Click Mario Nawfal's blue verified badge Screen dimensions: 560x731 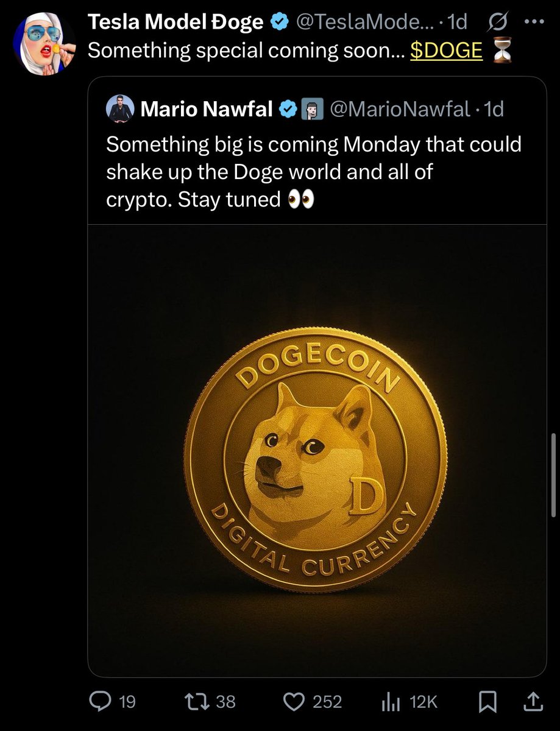coord(288,110)
